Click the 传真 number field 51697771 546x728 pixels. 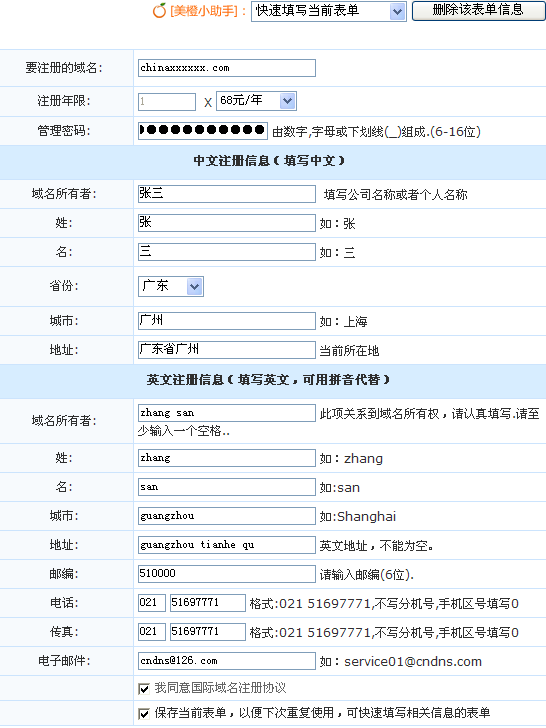coord(208,632)
